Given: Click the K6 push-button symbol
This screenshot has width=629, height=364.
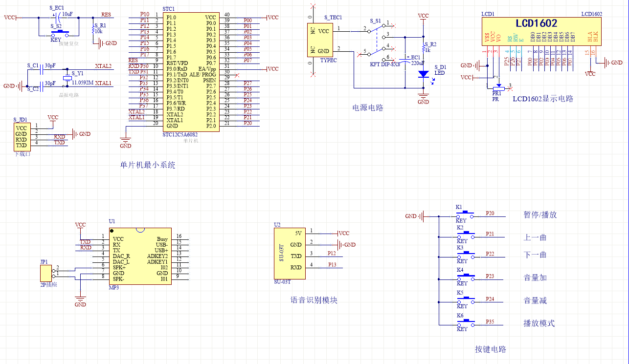Looking at the screenshot, I should click(x=466, y=322).
